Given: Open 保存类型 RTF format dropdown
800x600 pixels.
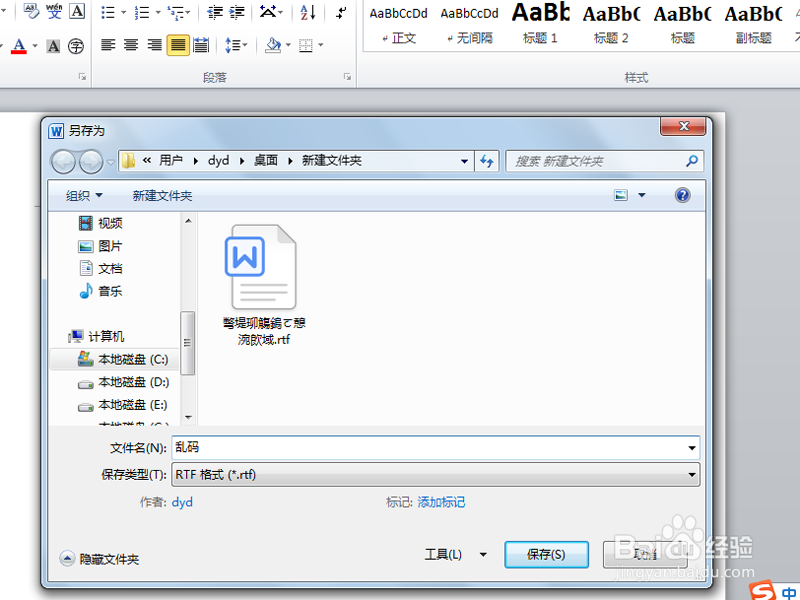Looking at the screenshot, I should point(435,475).
